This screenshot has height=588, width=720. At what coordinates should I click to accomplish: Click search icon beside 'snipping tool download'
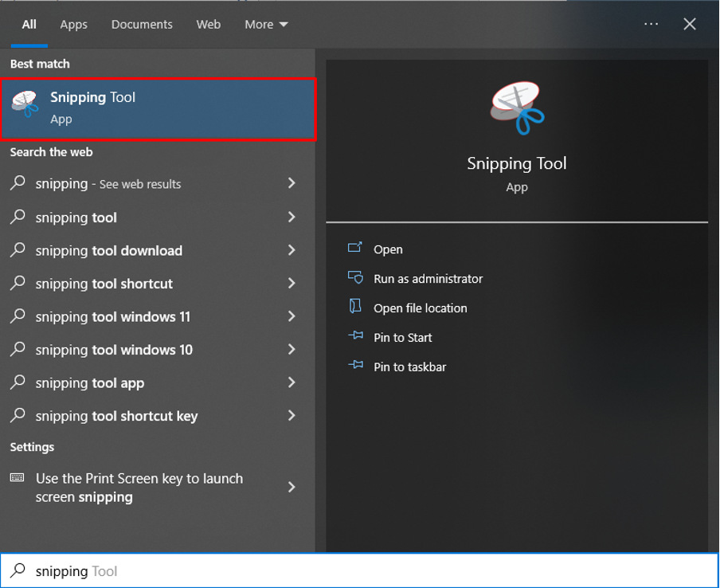coord(18,249)
